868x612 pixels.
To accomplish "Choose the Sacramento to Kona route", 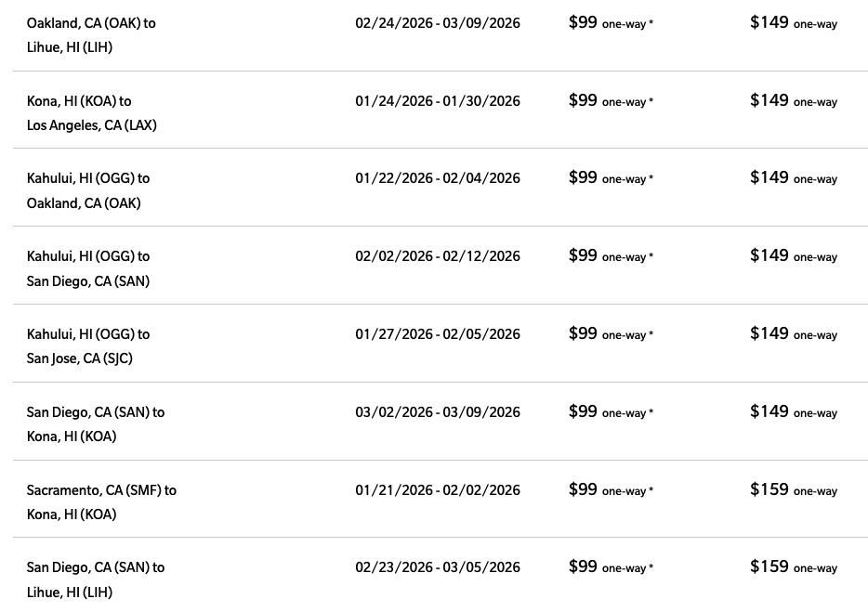I will click(x=100, y=501).
